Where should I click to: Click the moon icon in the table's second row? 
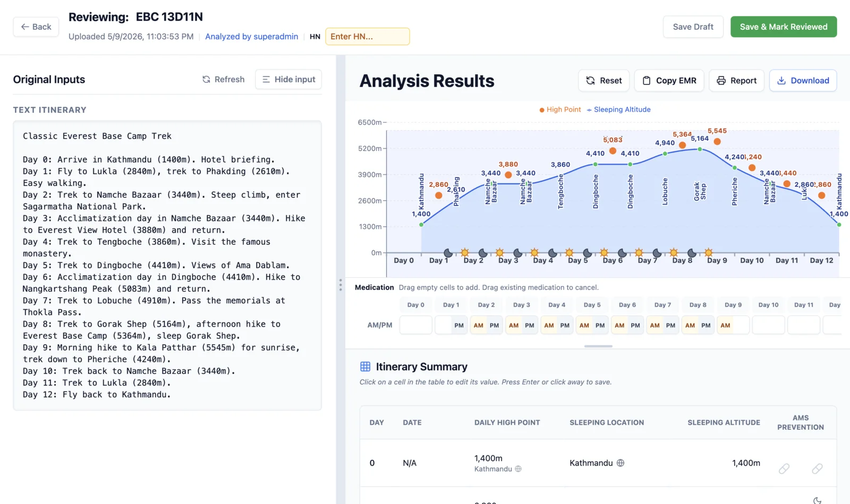pos(817,500)
